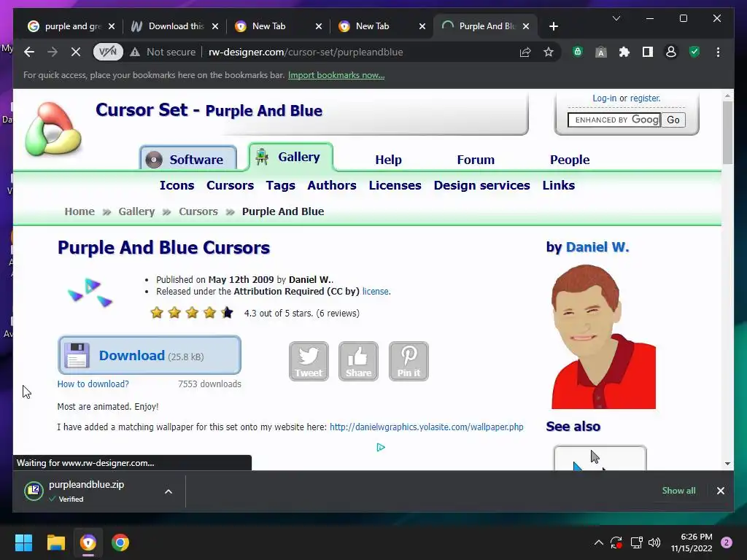Image resolution: width=747 pixels, height=560 pixels.
Task: Open the extensions puzzle icon
Action: click(624, 52)
